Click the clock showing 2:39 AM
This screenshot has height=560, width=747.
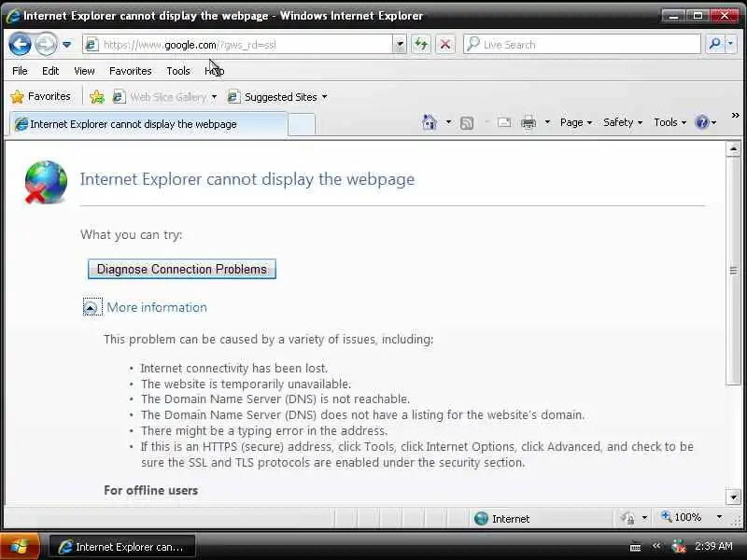(x=713, y=546)
